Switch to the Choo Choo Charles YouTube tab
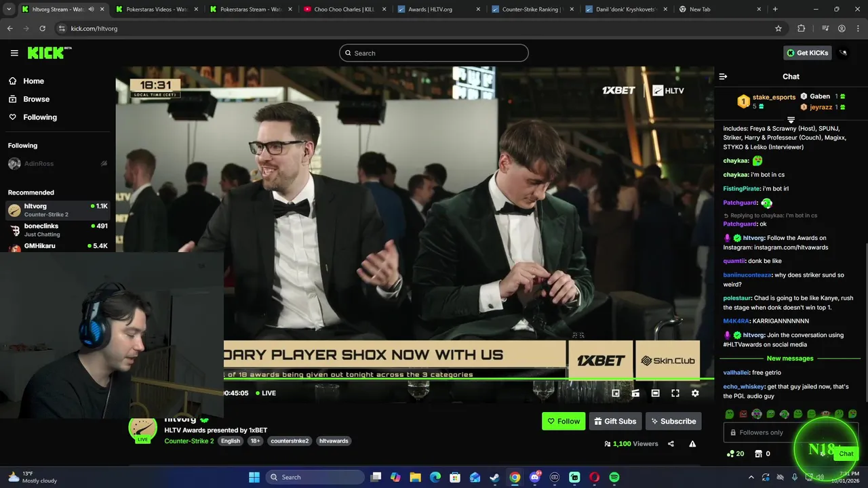This screenshot has height=488, width=868. pyautogui.click(x=344, y=9)
